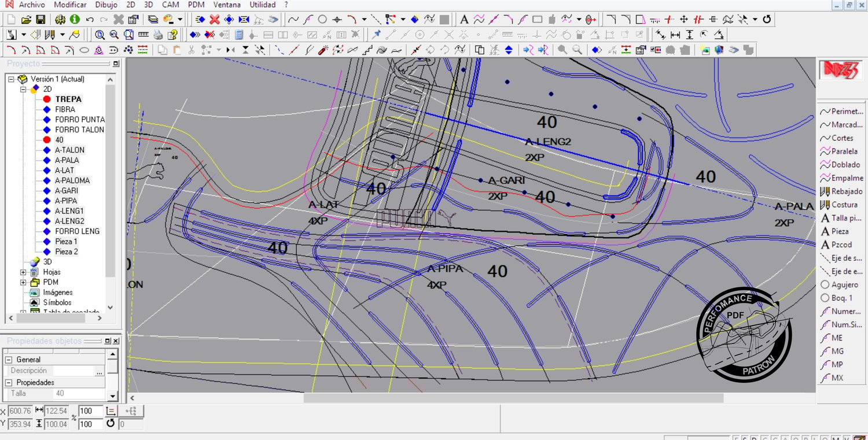Expand the Hojas tree node
Viewport: 868px width, 440px height.
coord(23,272)
